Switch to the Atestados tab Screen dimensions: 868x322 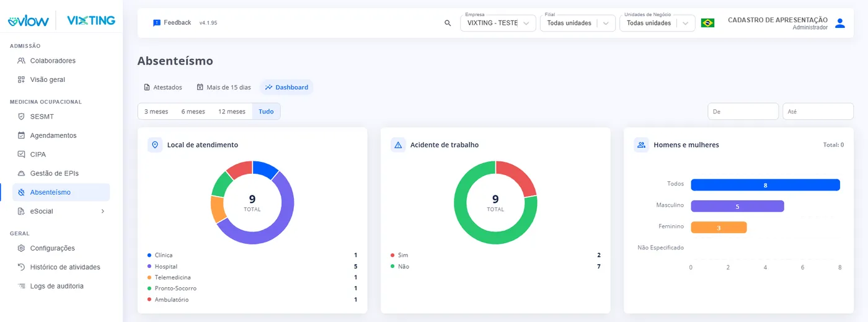pos(162,87)
